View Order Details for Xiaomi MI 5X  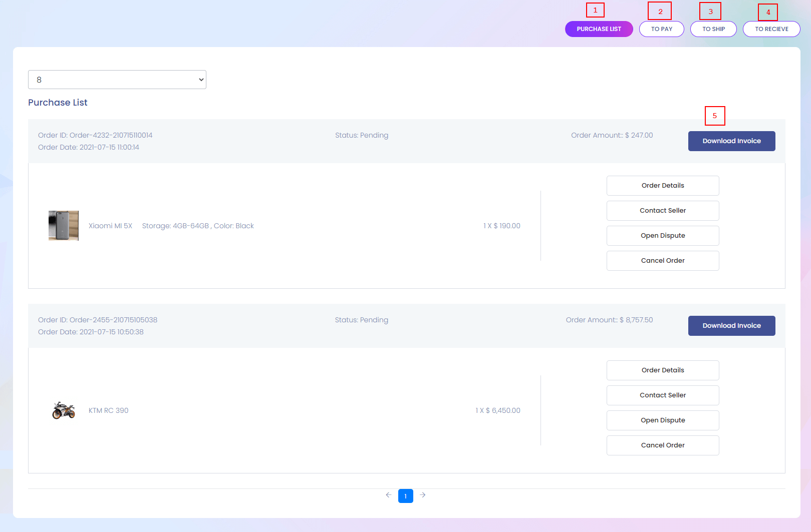663,186
